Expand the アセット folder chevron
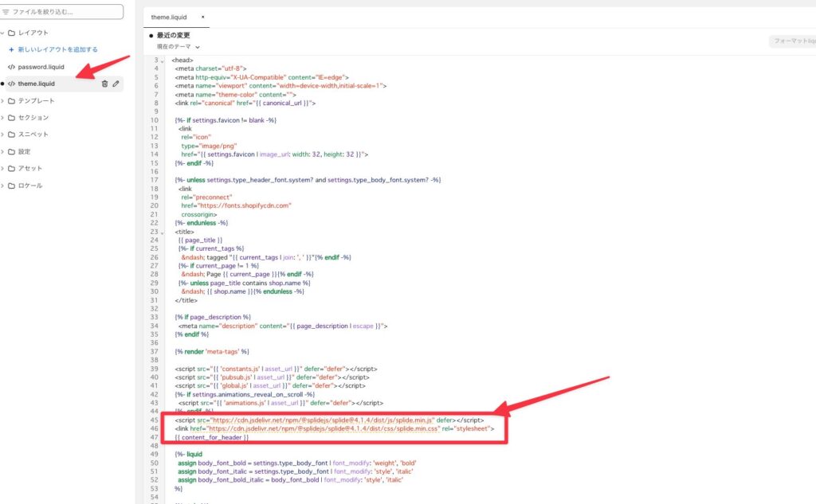This screenshot has height=504, width=816. coord(2,169)
